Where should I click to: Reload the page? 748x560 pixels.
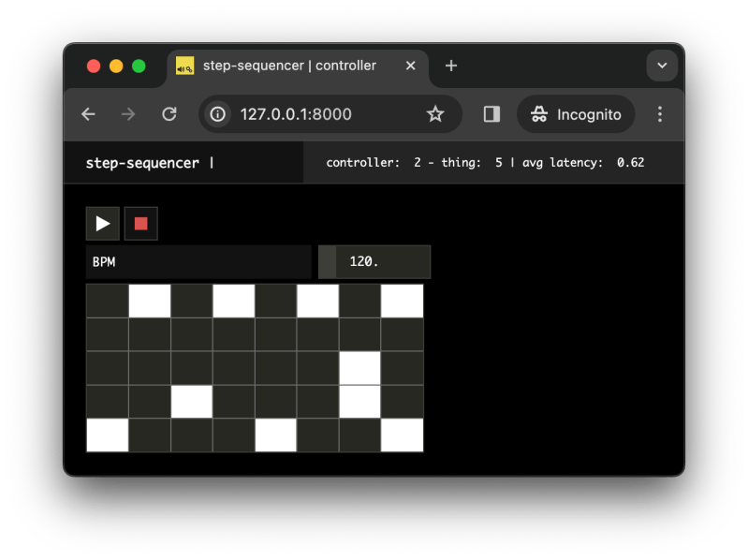coord(169,114)
